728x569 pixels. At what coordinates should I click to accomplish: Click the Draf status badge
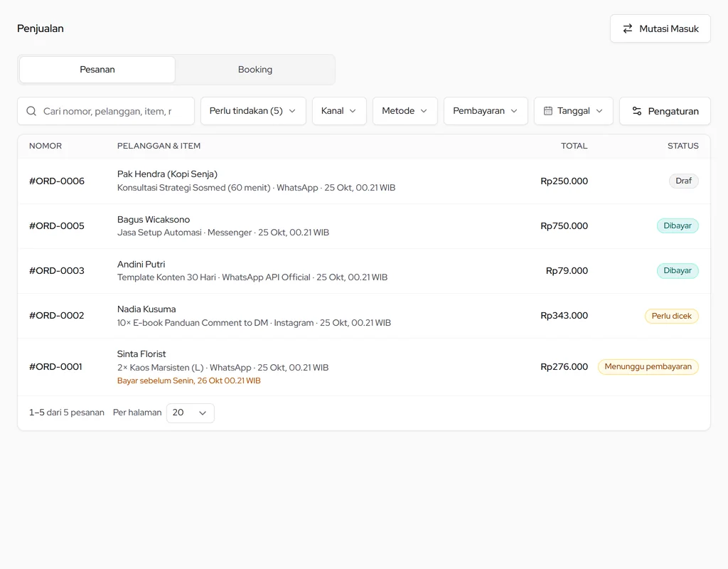pos(683,181)
